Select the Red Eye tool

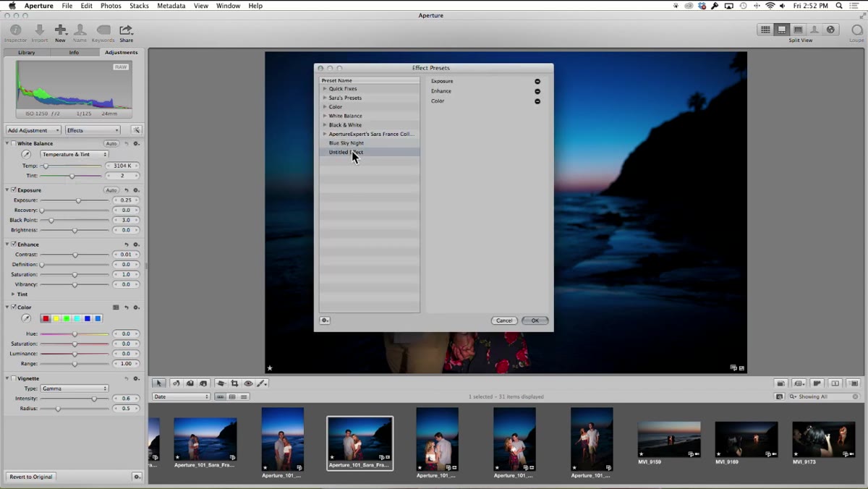point(248,383)
